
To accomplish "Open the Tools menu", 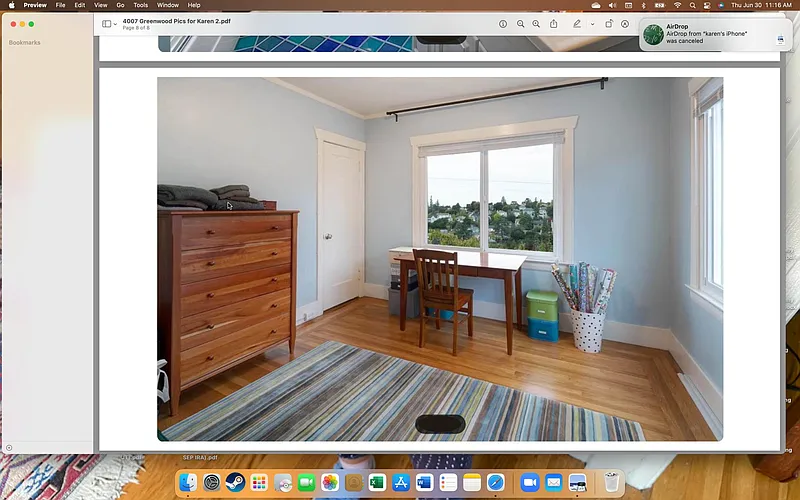I will (141, 5).
